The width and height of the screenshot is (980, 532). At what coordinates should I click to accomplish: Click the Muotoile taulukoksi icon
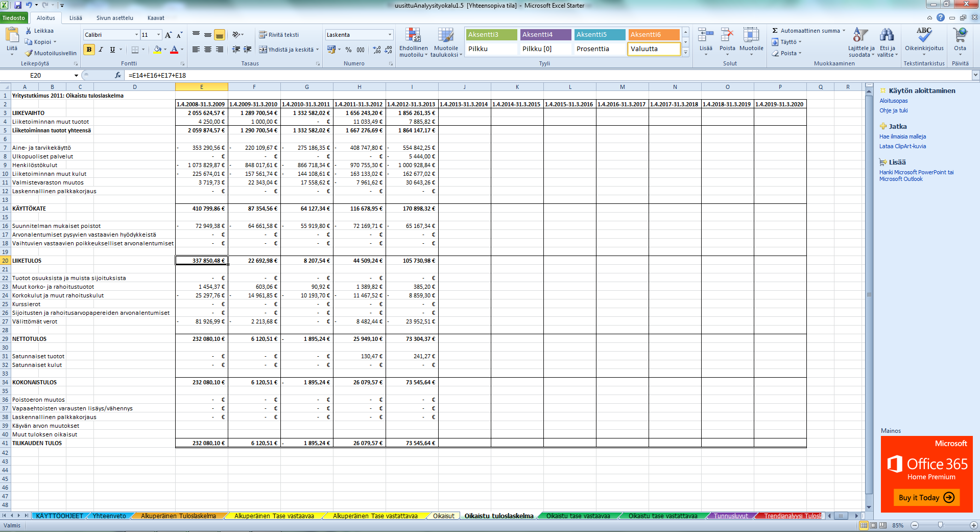[x=445, y=35]
